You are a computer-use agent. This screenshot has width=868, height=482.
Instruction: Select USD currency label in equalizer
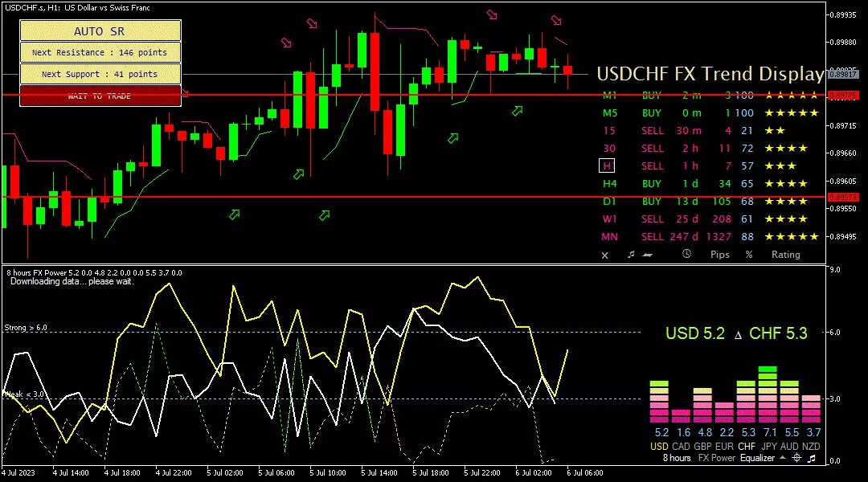[x=659, y=446]
